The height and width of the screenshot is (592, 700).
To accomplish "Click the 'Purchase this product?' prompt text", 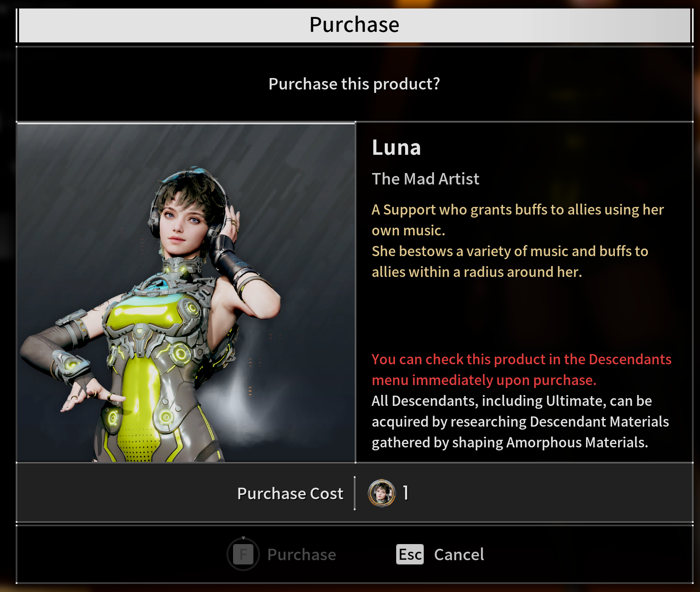I will pyautogui.click(x=354, y=84).
